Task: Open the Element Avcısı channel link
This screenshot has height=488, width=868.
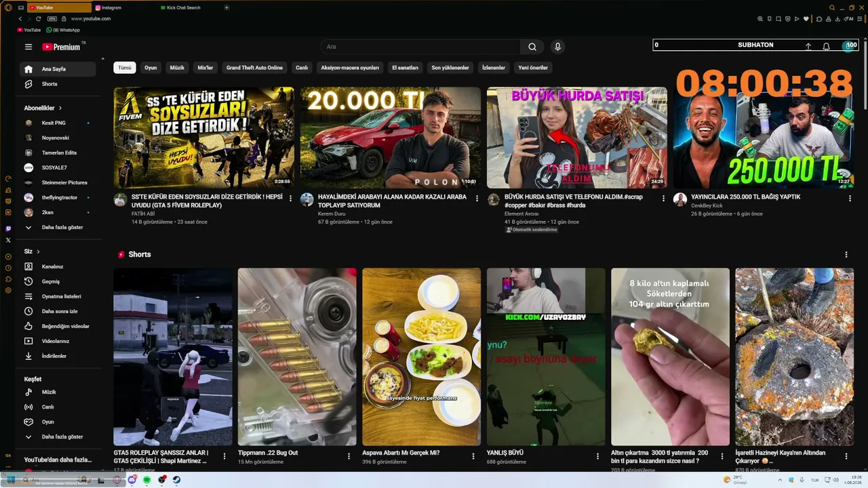Action: click(521, 213)
